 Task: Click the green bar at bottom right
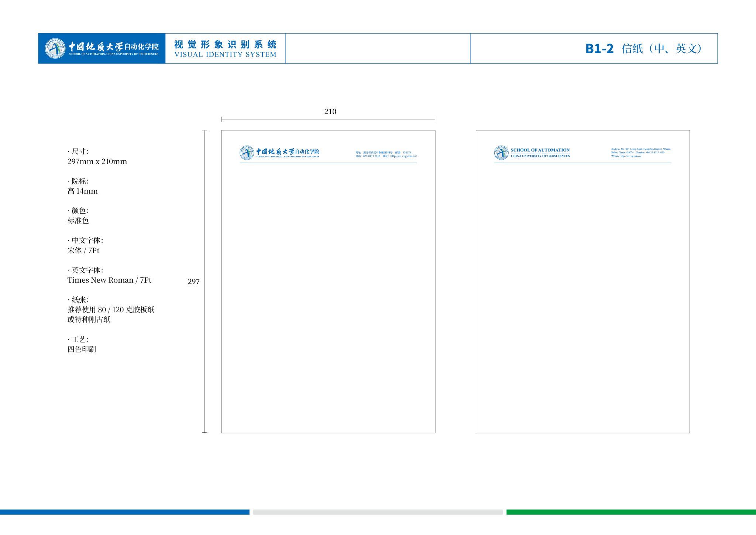tap(631, 512)
